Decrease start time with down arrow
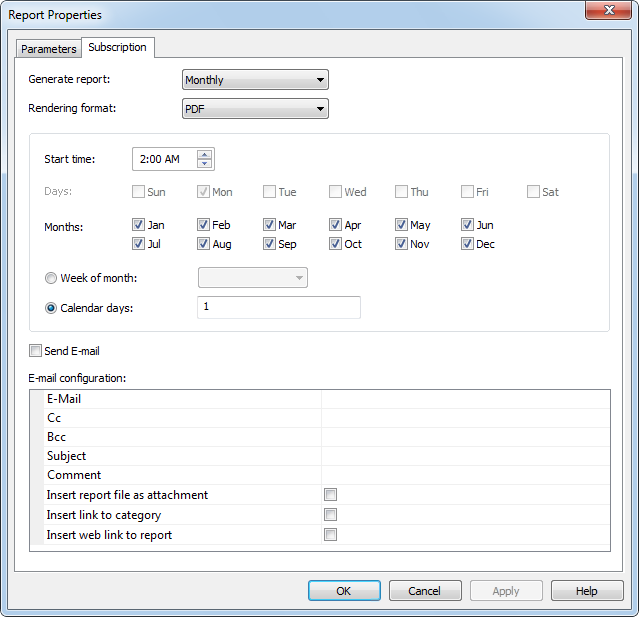The width and height of the screenshot is (639, 617). [x=204, y=163]
